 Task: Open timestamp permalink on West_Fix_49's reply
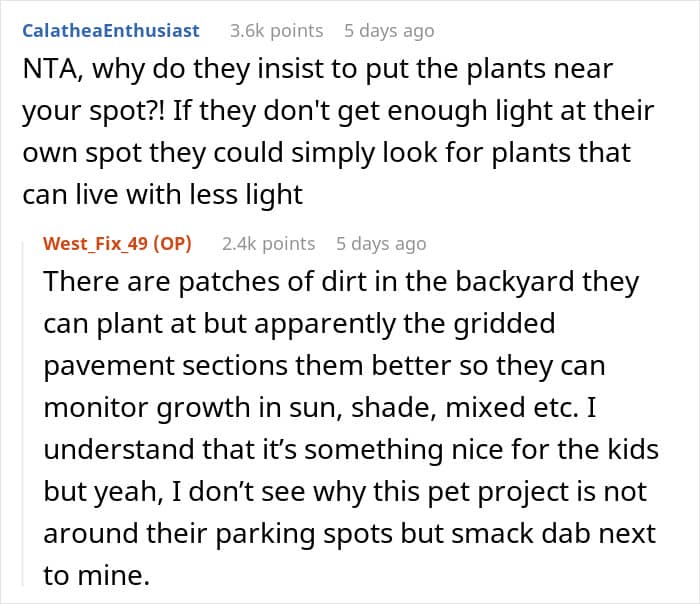[381, 243]
